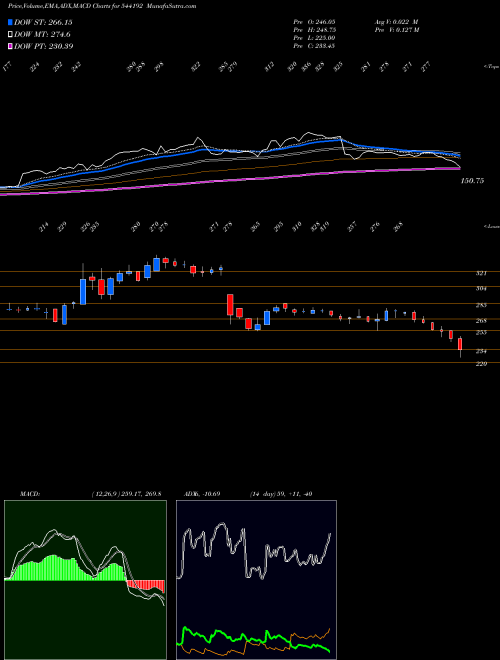Click the 'Price,Volume,EMA,ADX,MACD Charts for 544192' title
500x660 pixels.
pos(74,7)
